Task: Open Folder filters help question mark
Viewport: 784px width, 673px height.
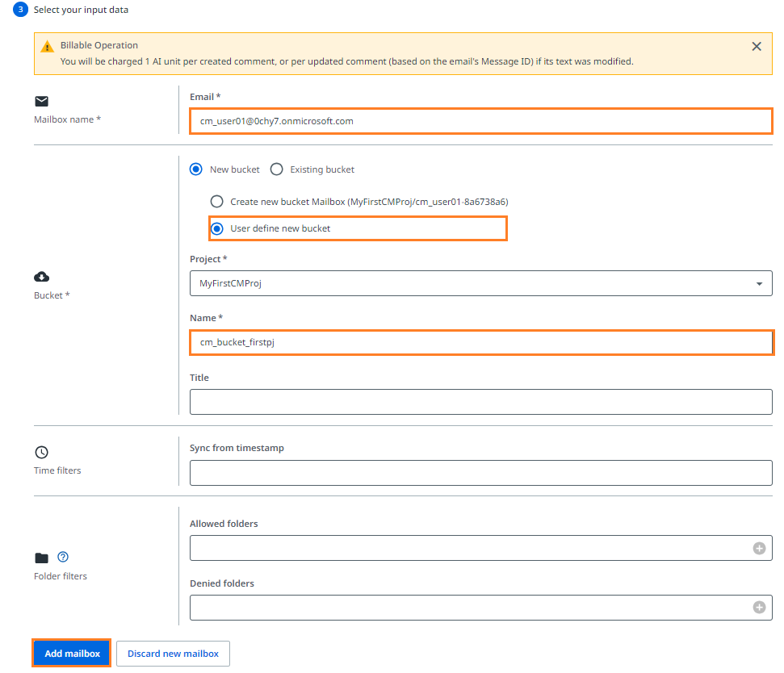Action: [63, 557]
